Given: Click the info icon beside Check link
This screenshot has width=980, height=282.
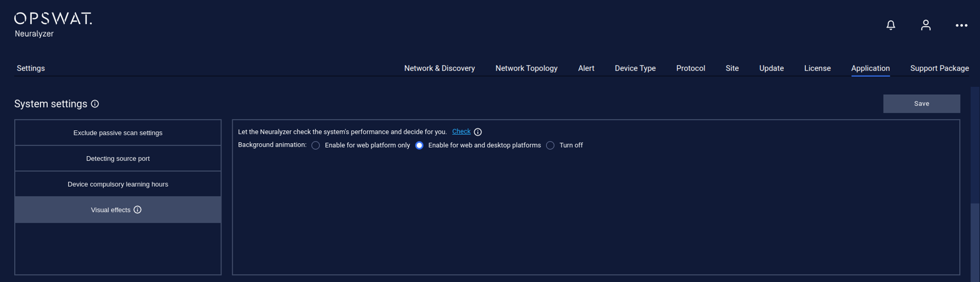Looking at the screenshot, I should coord(478,132).
